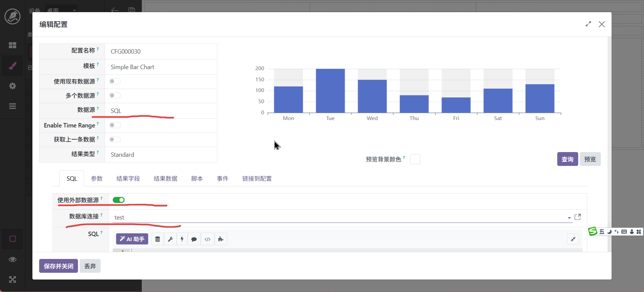Open the 结果类型 Standard dropdown
644x292 pixels.
click(x=161, y=155)
